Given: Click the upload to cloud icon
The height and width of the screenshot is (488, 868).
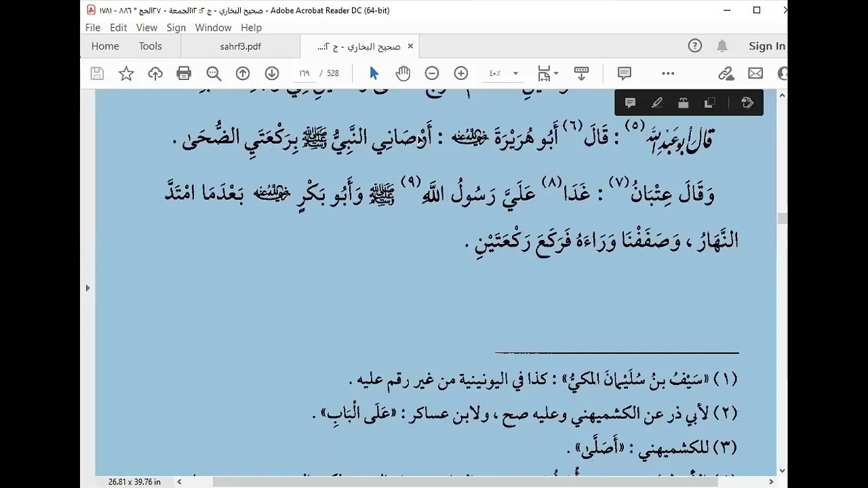Looking at the screenshot, I should (x=155, y=73).
